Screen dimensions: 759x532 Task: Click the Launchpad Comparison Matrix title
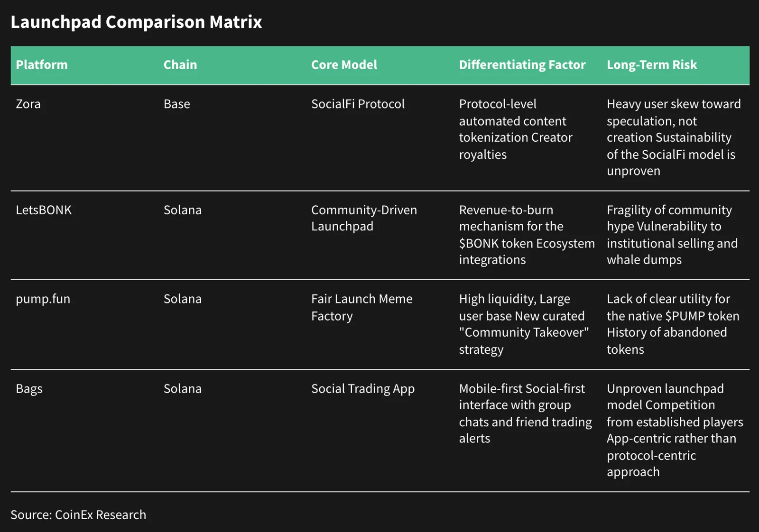click(x=136, y=22)
